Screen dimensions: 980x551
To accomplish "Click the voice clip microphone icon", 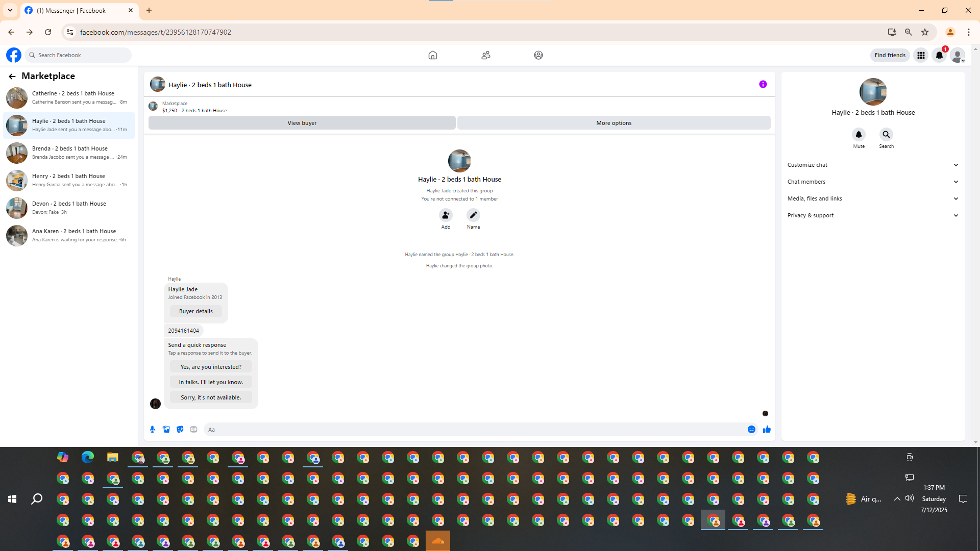I will pos(152,430).
